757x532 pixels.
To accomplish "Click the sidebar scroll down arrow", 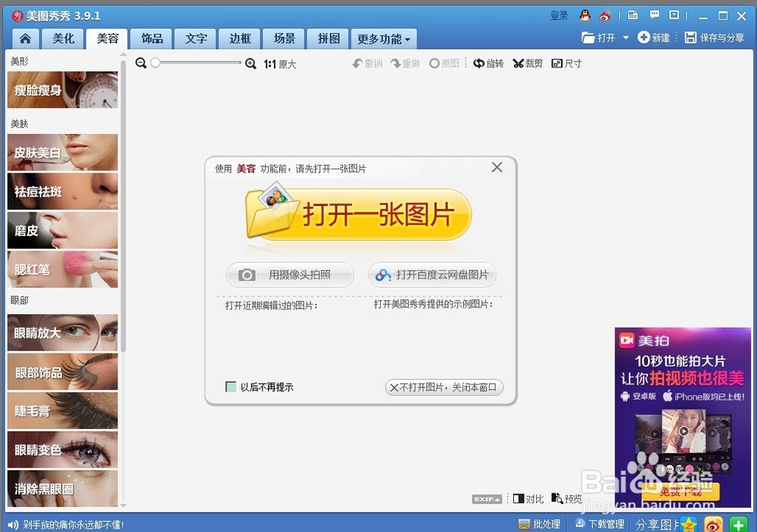I will tap(123, 506).
